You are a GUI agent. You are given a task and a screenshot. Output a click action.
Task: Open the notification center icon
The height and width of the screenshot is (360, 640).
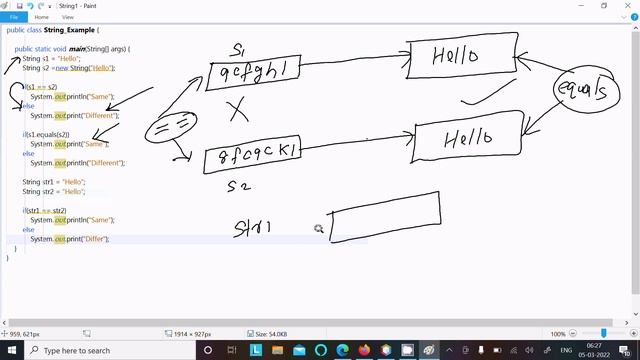click(x=624, y=350)
